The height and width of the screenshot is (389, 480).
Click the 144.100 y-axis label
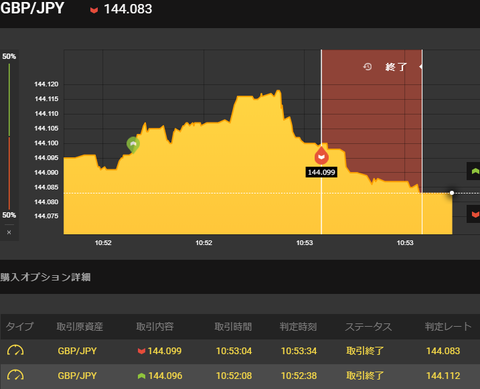pyautogui.click(x=46, y=143)
